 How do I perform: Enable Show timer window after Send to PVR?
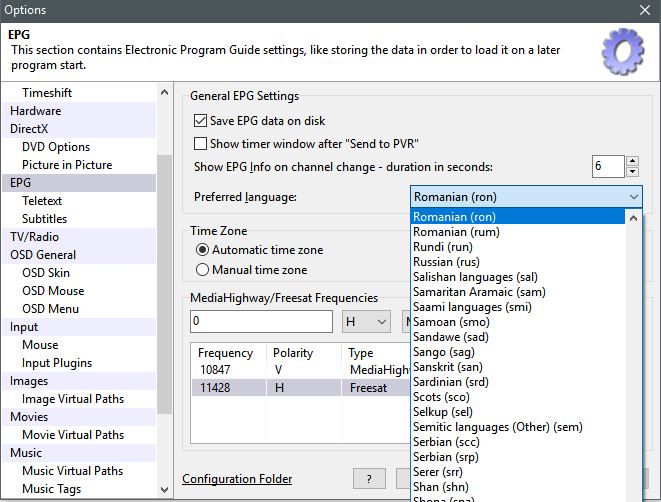(x=201, y=143)
